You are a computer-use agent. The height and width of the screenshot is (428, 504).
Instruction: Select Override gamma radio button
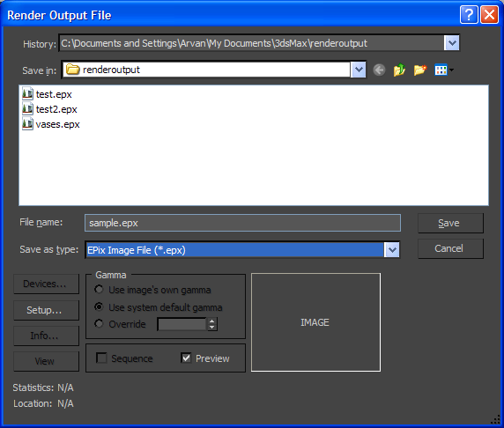[99, 323]
